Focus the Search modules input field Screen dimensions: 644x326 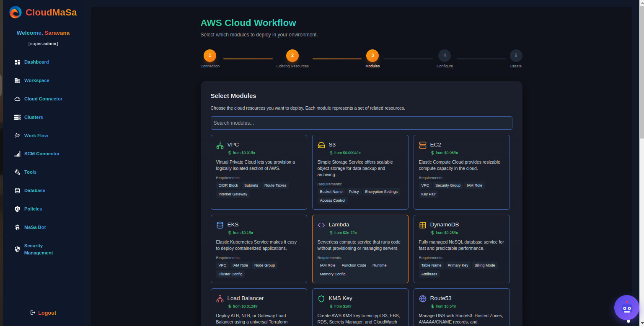pos(361,123)
